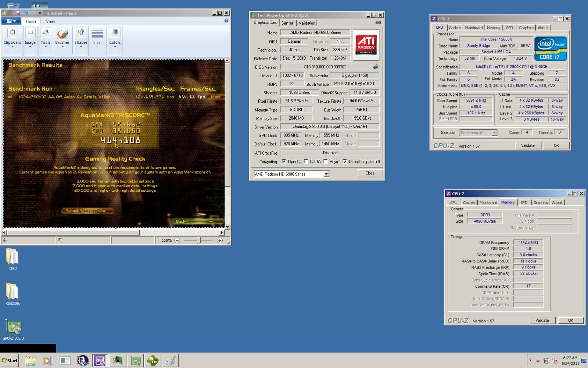588x368 pixels.
Task: Click the CPU-Z taskbar button
Action: pyautogui.click(x=100, y=361)
